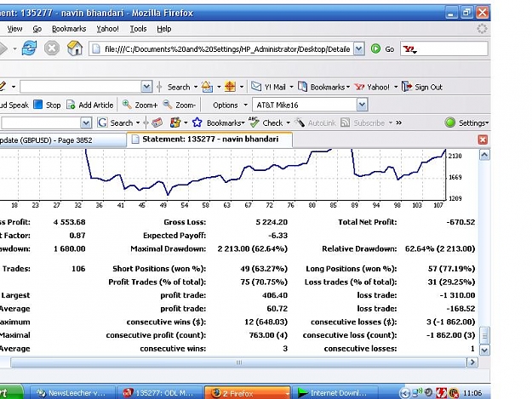Click the Sign Out icon
The width and height of the screenshot is (532, 399).
pos(407,87)
